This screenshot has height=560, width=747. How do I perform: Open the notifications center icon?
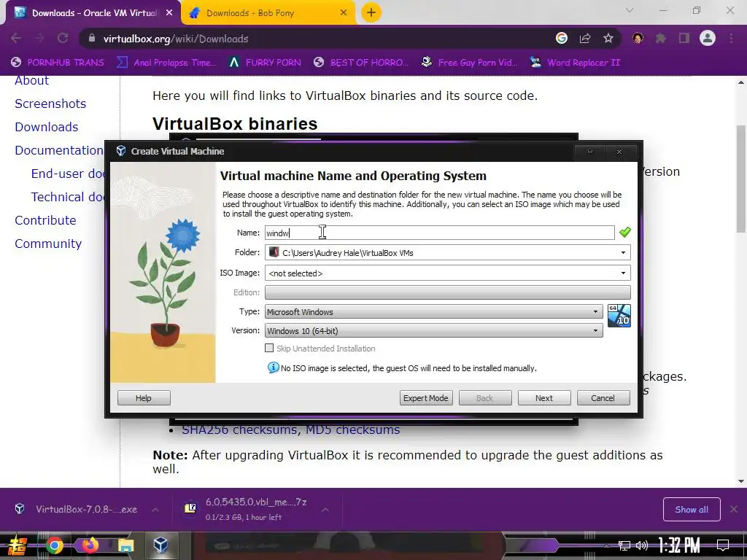[723, 545]
